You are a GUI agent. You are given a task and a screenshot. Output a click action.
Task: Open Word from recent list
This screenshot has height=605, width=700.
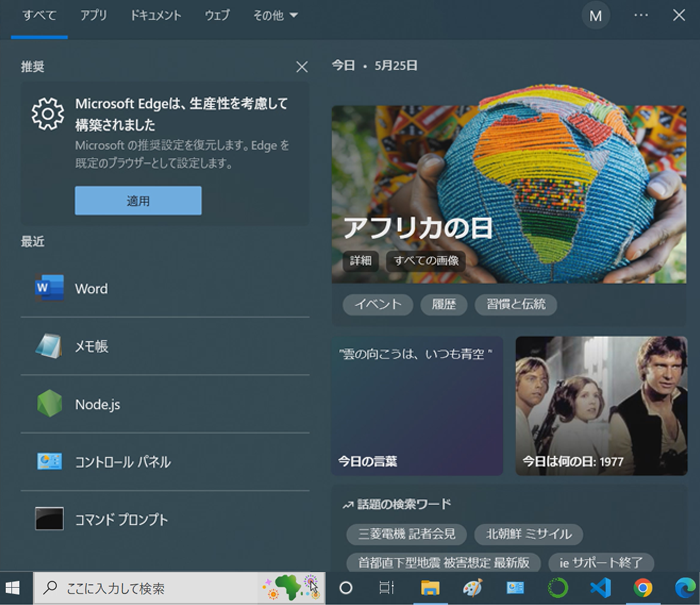pyautogui.click(x=165, y=288)
